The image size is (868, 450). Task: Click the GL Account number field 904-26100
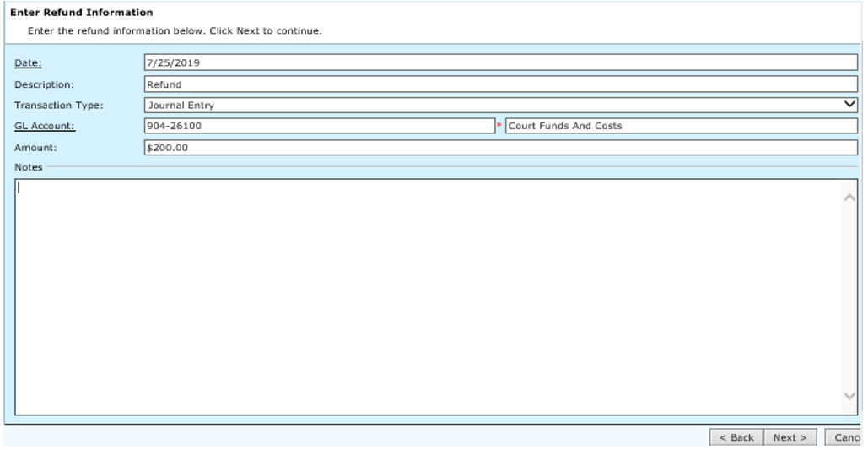coord(319,126)
